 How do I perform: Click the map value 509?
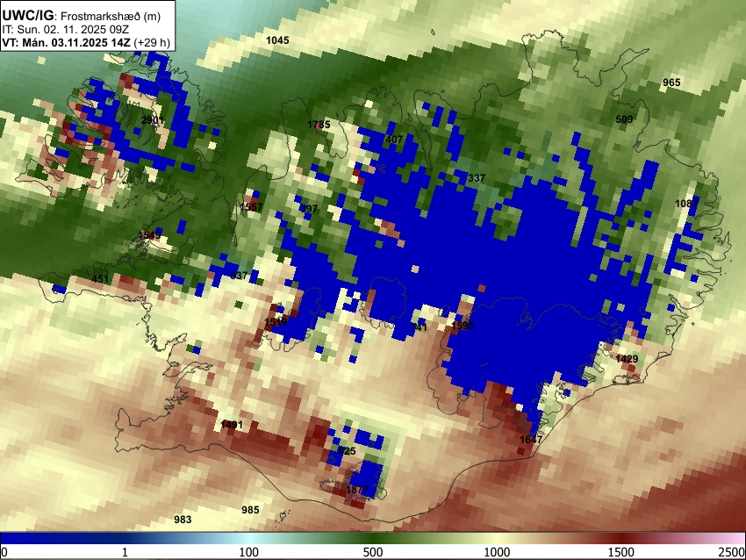624,119
